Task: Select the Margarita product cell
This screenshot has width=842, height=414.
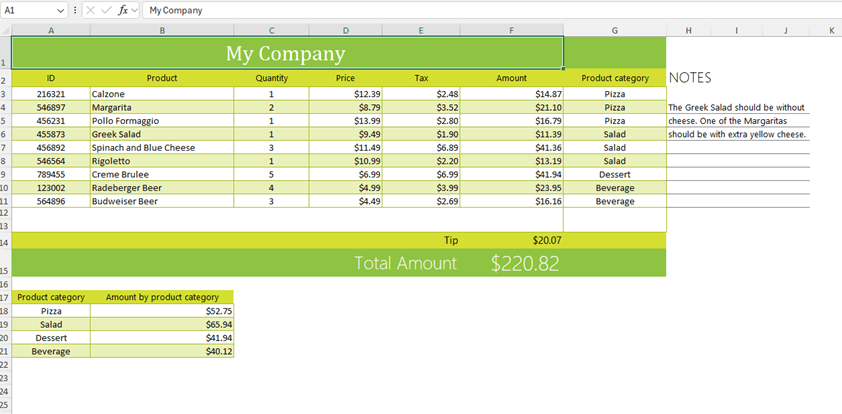Action: pyautogui.click(x=162, y=107)
